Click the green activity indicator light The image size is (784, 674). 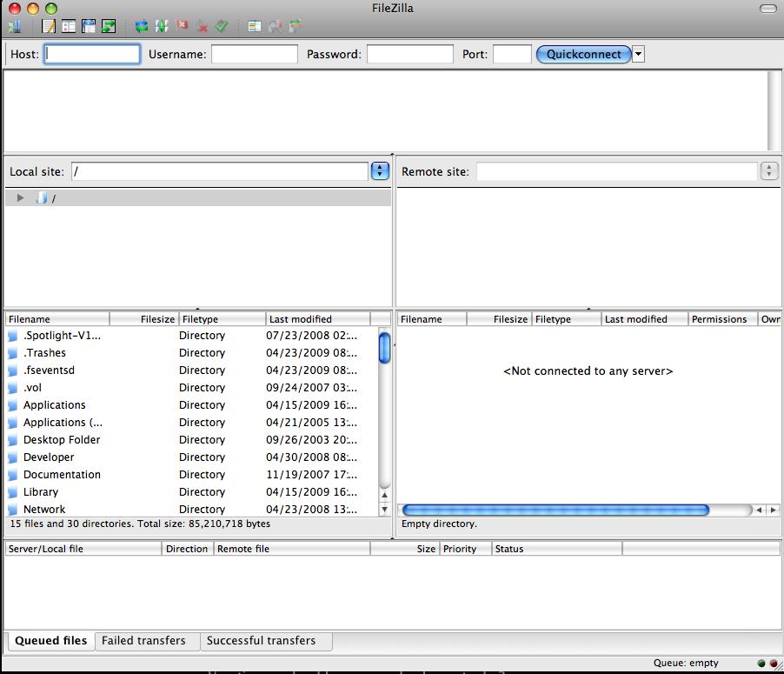pyautogui.click(x=761, y=663)
